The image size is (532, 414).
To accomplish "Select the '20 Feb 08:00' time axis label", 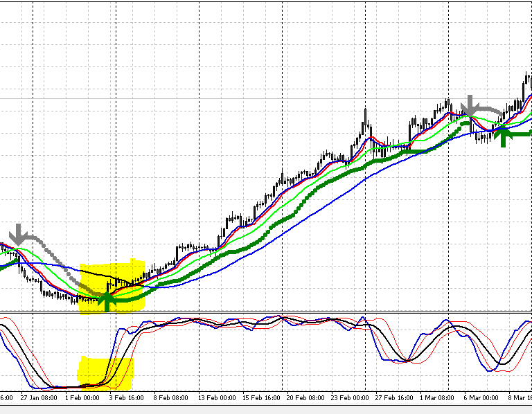I will [x=305, y=397].
